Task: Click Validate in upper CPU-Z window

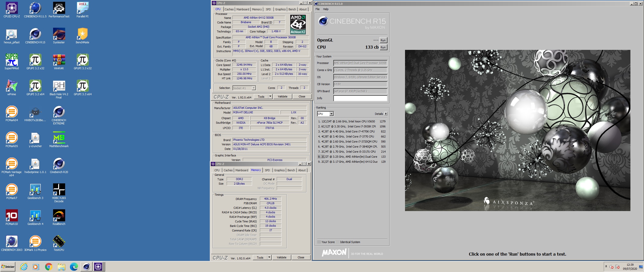Action: point(283,96)
